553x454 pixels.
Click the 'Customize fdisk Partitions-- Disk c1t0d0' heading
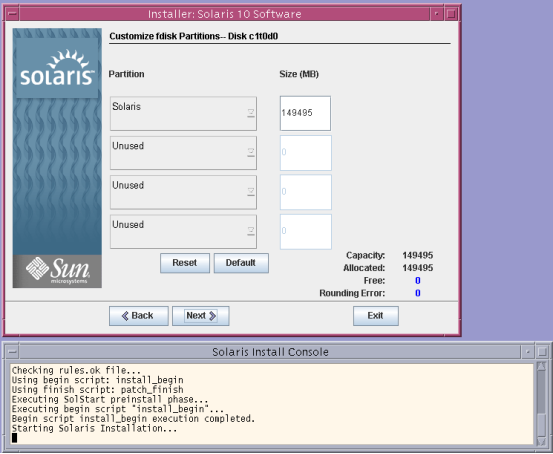click(x=194, y=36)
